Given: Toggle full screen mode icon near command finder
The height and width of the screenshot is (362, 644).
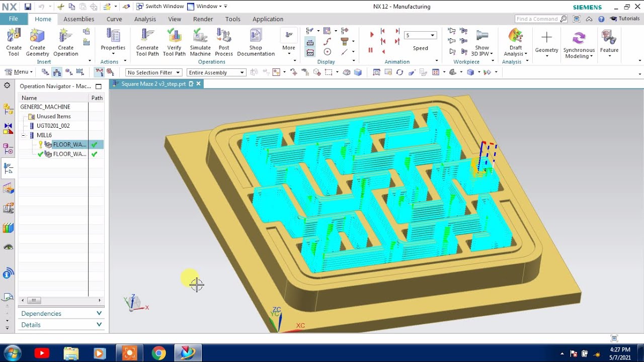Looking at the screenshot, I should pos(576,19).
